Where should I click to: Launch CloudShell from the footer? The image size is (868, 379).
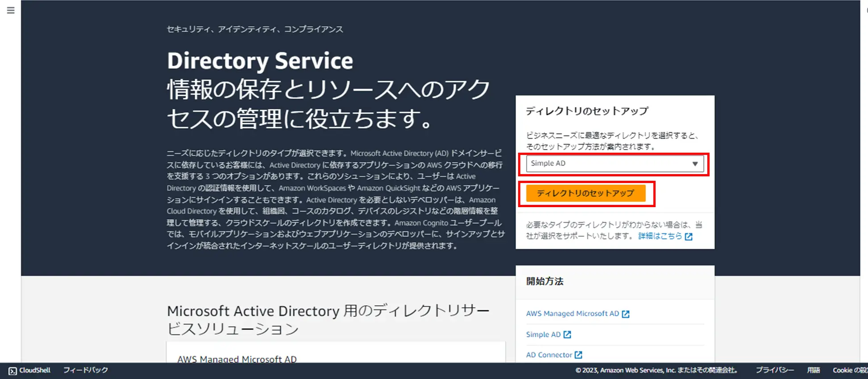[29, 371]
